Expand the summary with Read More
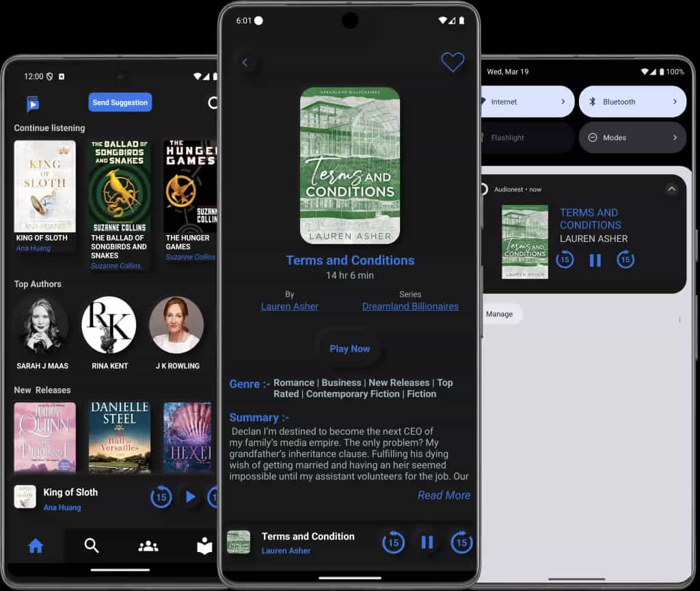The height and width of the screenshot is (591, 700). coord(444,495)
